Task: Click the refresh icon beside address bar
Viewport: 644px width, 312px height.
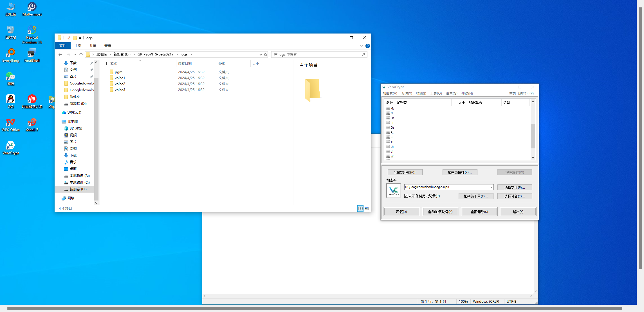Action: (x=266, y=54)
